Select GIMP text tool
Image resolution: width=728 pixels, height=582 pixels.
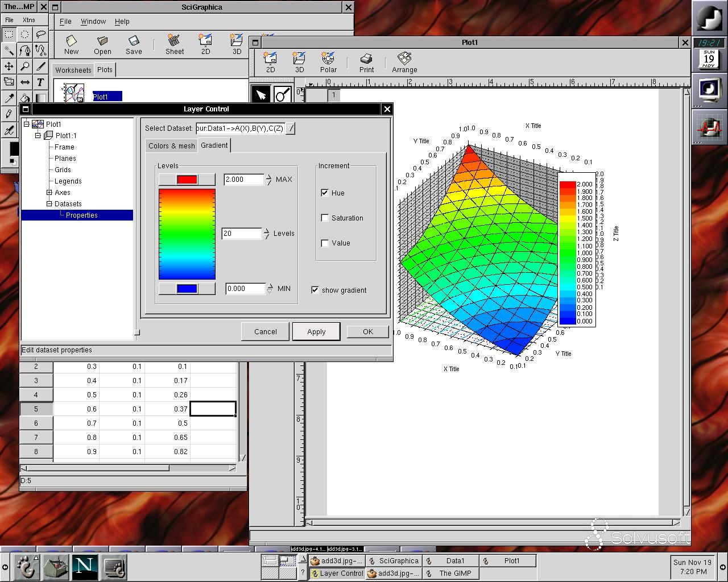pos(40,82)
